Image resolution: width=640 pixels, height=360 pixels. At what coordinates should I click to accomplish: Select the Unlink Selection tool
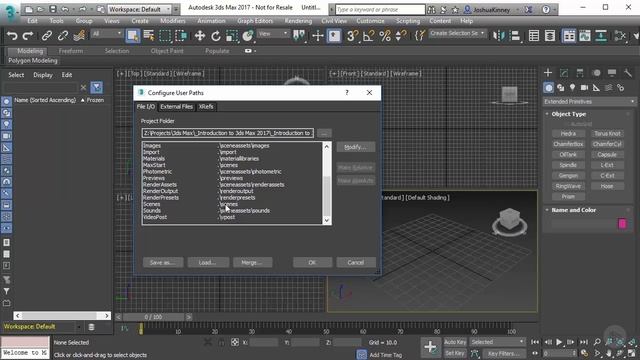(x=62, y=36)
